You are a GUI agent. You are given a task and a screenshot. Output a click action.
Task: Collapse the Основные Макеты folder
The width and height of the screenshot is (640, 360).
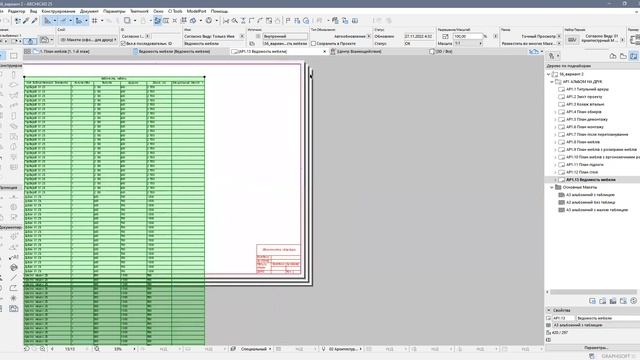click(552, 187)
